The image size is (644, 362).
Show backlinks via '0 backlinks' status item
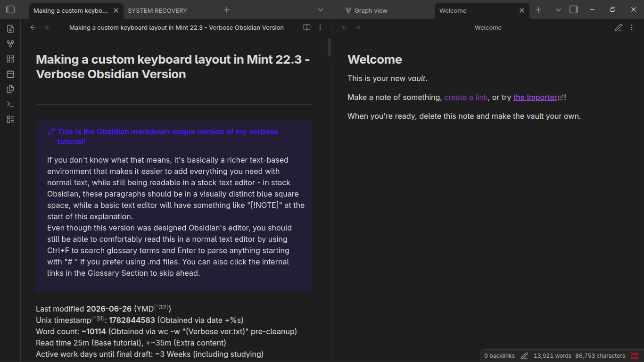coord(499,356)
